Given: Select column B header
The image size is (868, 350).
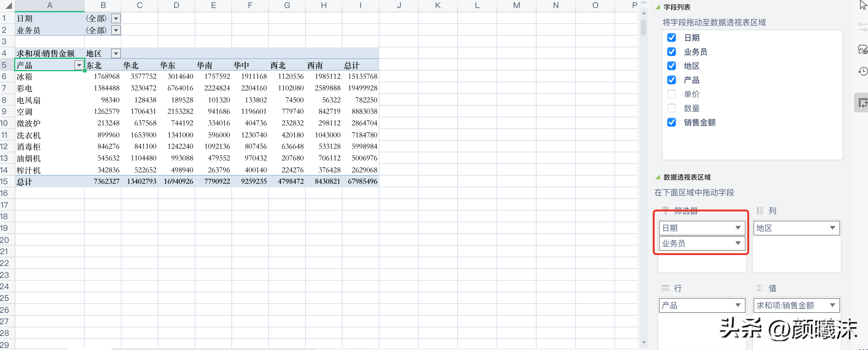Looking at the screenshot, I should click(x=103, y=6).
